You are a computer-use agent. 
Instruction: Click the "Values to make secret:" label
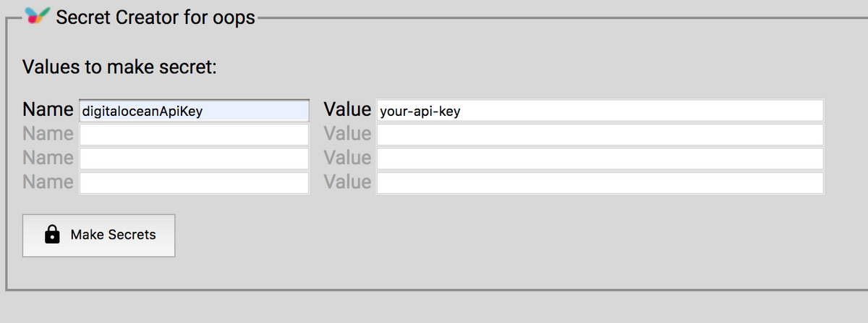click(x=120, y=68)
